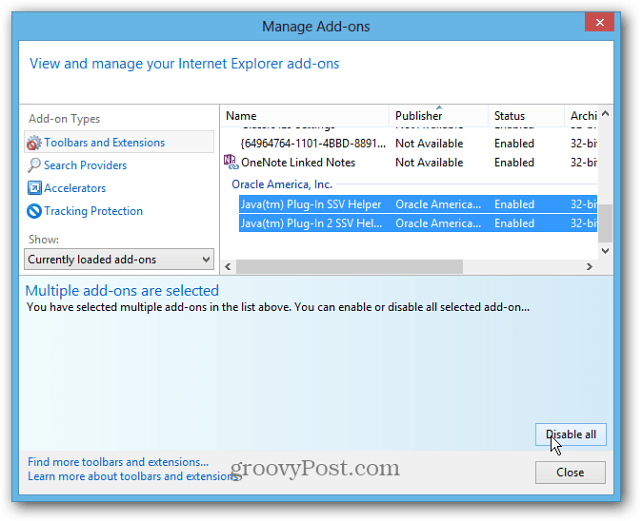Click the horizontal scrollbar thumb
This screenshot has width=640, height=521.
(x=349, y=267)
